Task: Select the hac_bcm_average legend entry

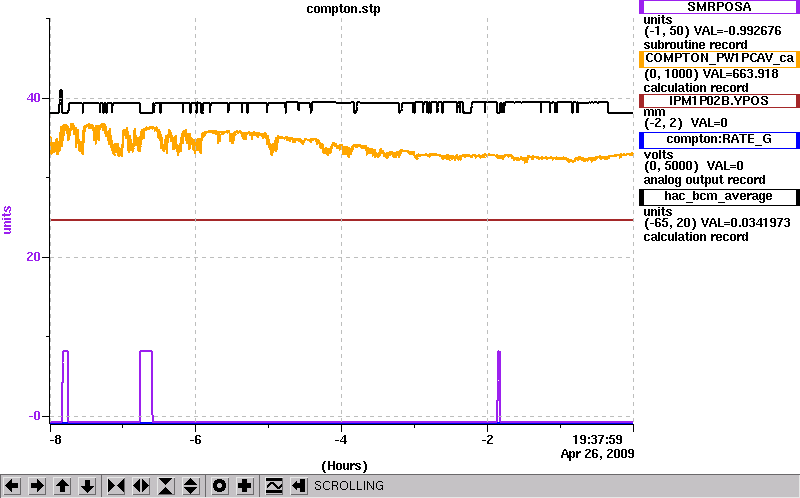Action: (x=719, y=196)
